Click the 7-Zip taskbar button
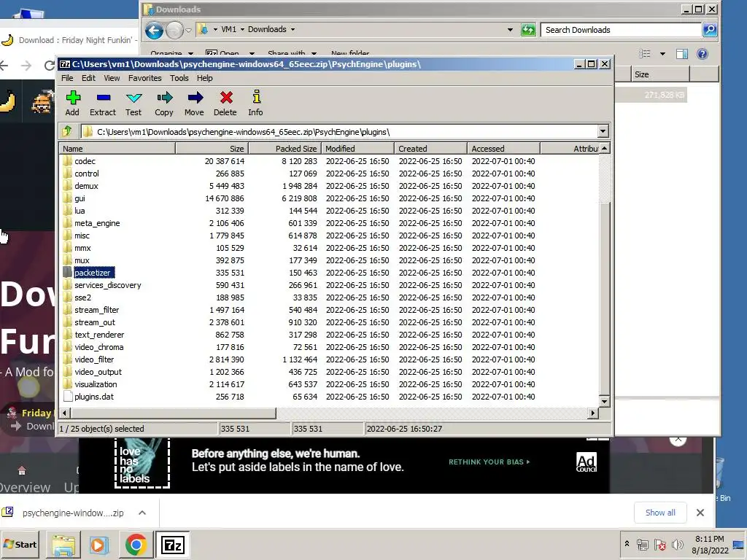747x560 pixels. pyautogui.click(x=172, y=545)
